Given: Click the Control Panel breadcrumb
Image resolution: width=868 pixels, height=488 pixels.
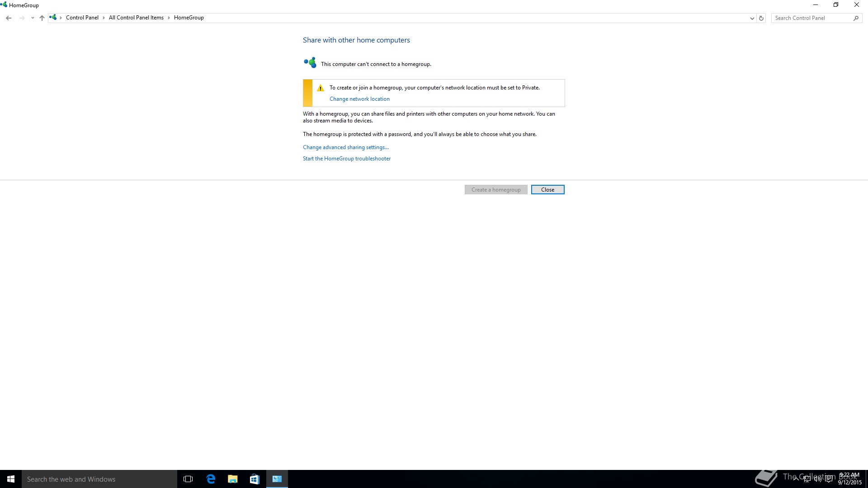Looking at the screenshot, I should (82, 18).
